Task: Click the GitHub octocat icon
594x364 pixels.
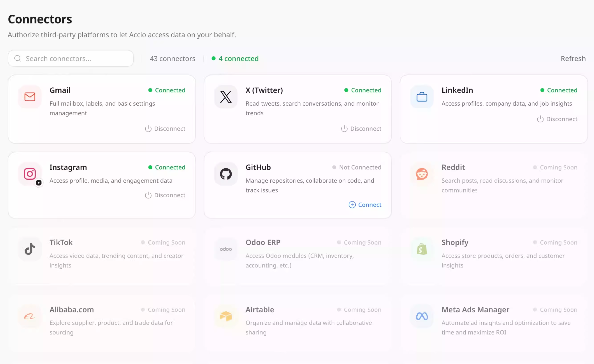Action: [x=226, y=174]
